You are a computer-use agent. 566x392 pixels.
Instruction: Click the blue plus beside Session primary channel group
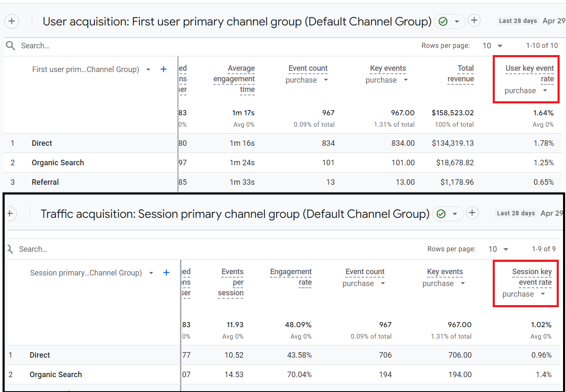tap(166, 272)
